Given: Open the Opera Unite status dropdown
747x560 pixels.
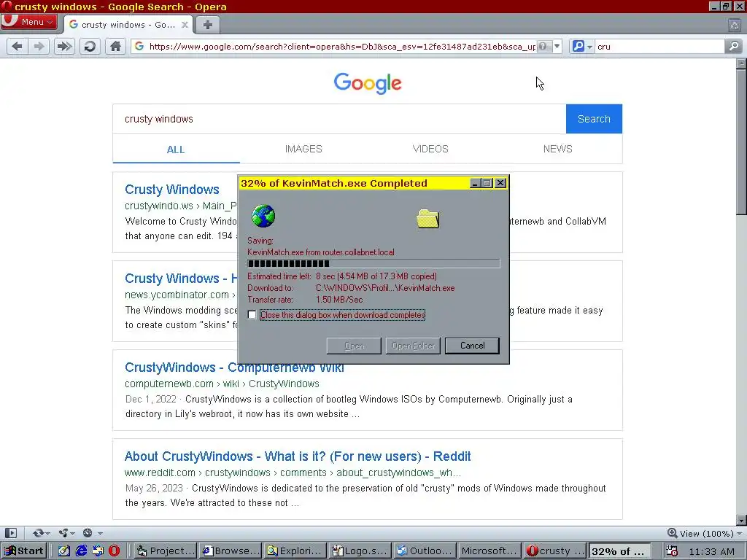Looking at the screenshot, I should coord(66,533).
